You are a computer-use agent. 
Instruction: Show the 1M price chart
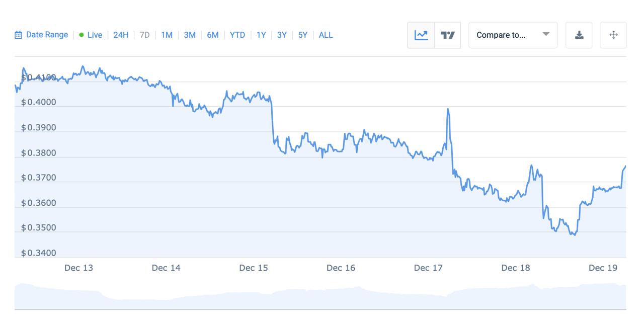tap(166, 35)
